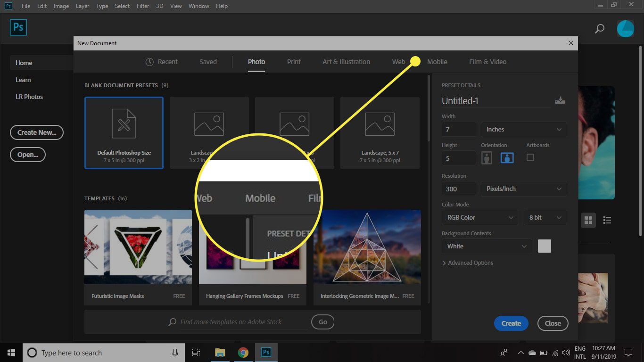Click the Create button
Viewport: 644px width, 362px height.
click(x=511, y=323)
